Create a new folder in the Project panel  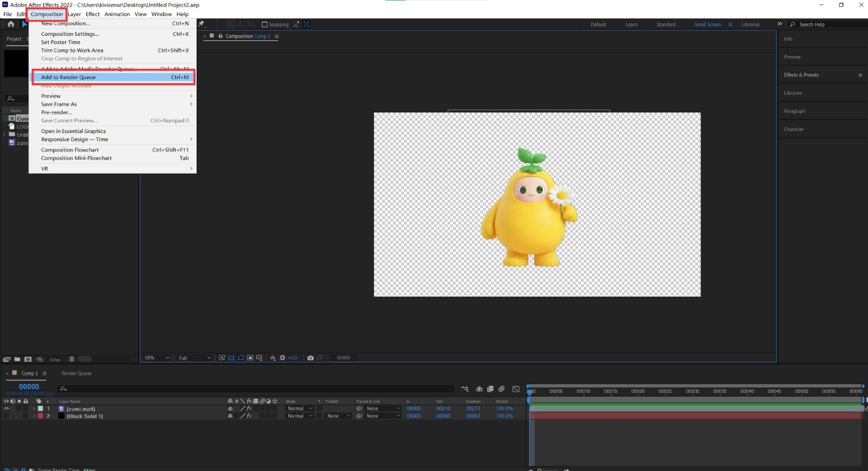pos(17,359)
